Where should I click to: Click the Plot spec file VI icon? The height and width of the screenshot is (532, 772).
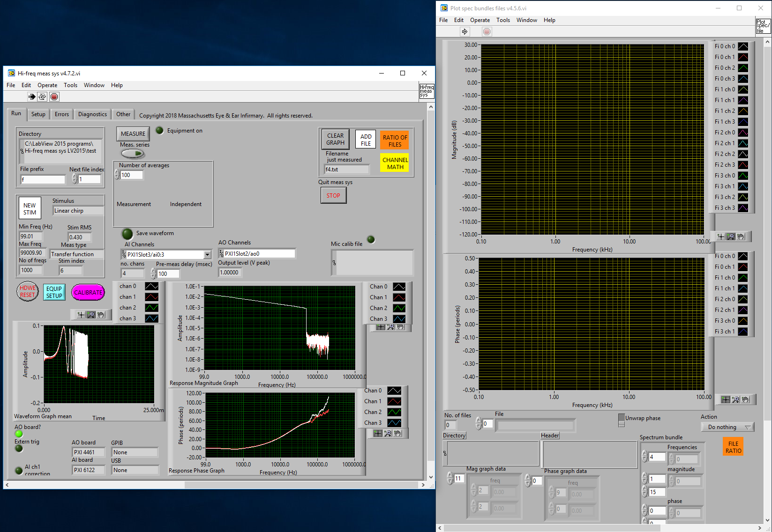point(763,26)
